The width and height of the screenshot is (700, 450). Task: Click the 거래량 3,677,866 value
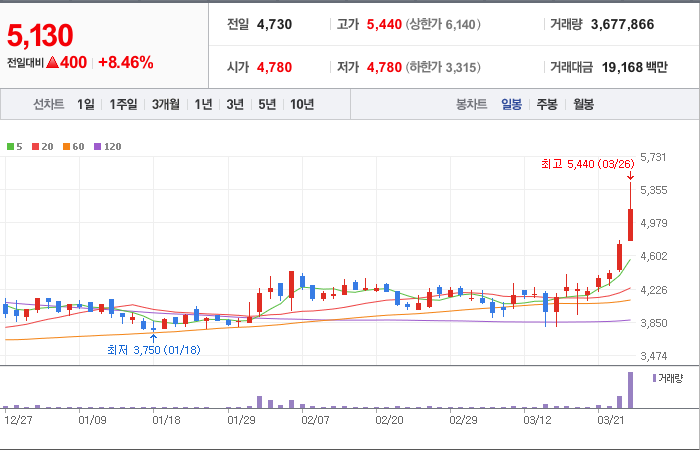(x=622, y=24)
